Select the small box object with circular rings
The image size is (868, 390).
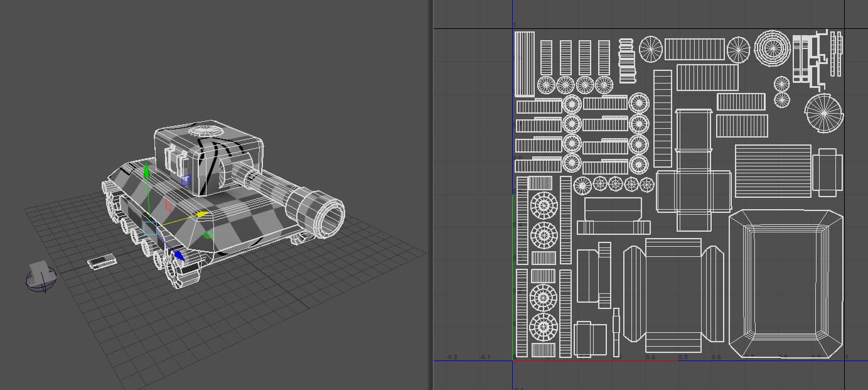[x=41, y=276]
